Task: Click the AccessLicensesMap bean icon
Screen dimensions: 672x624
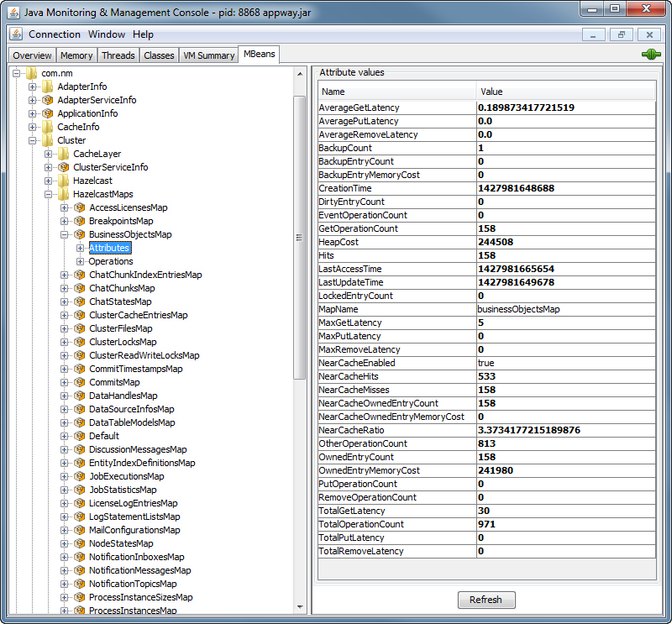Action: click(79, 207)
